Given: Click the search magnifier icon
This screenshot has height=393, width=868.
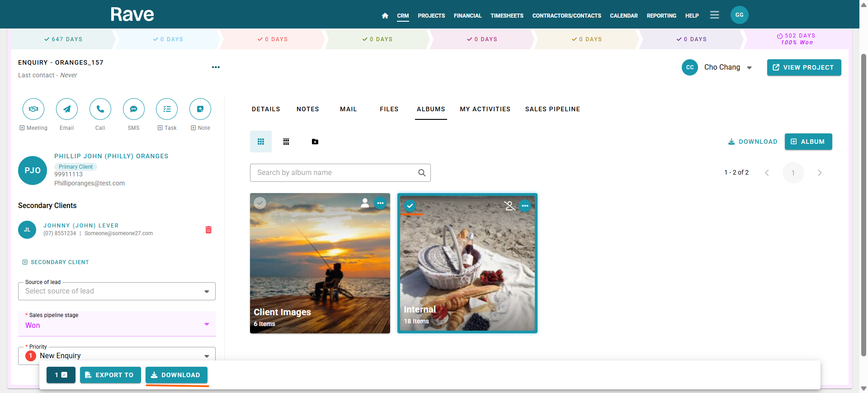Looking at the screenshot, I should pos(422,173).
